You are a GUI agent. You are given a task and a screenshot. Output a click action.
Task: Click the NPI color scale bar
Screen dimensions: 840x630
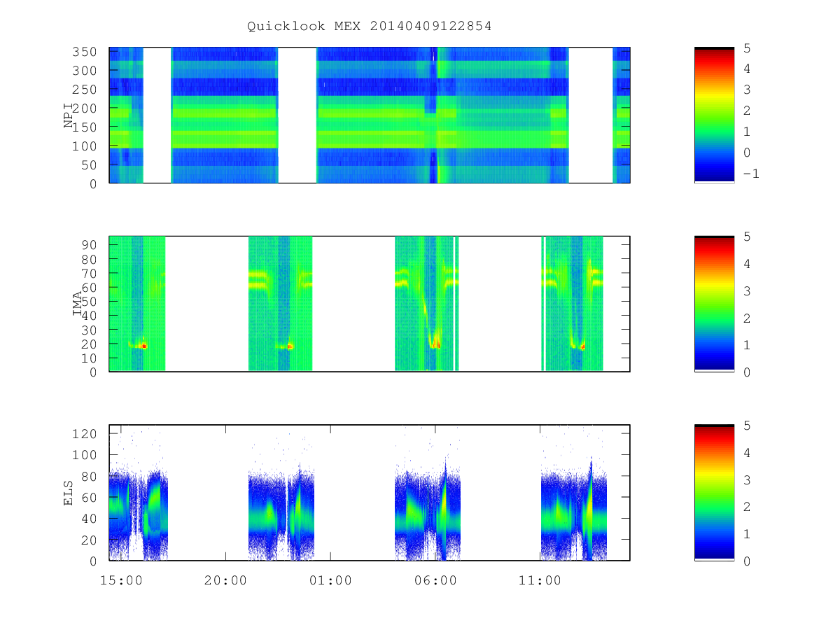pos(714,115)
